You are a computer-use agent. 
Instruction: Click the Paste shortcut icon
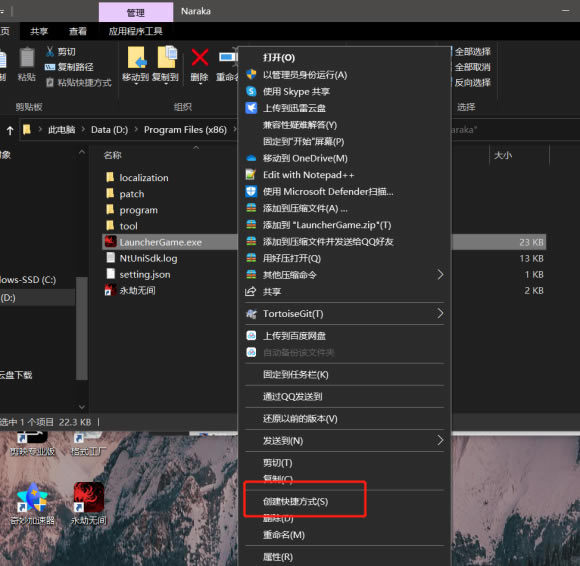point(50,82)
